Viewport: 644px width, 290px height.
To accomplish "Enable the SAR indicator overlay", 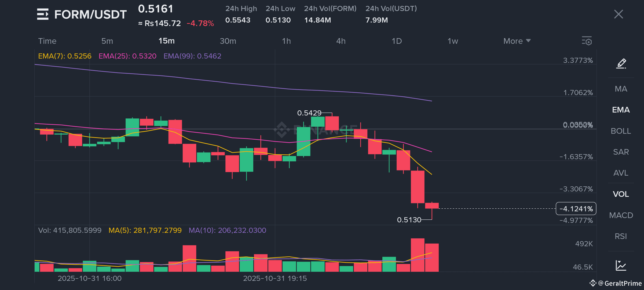I will point(621,152).
